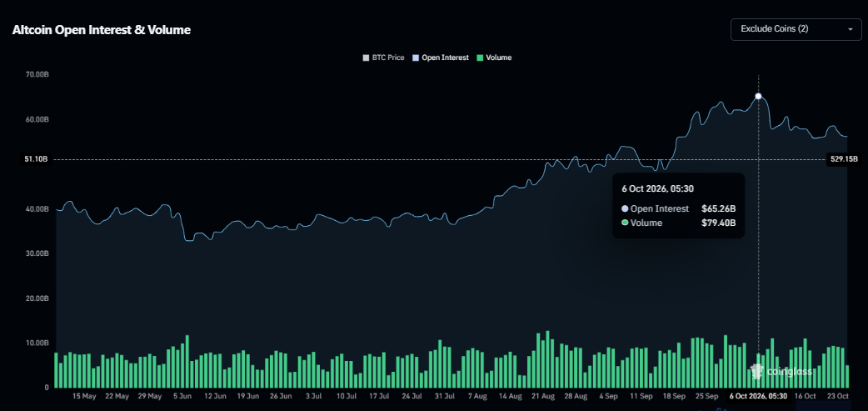This screenshot has height=411, width=868.
Task: Click the 10 Jul x-axis date
Action: click(346, 397)
